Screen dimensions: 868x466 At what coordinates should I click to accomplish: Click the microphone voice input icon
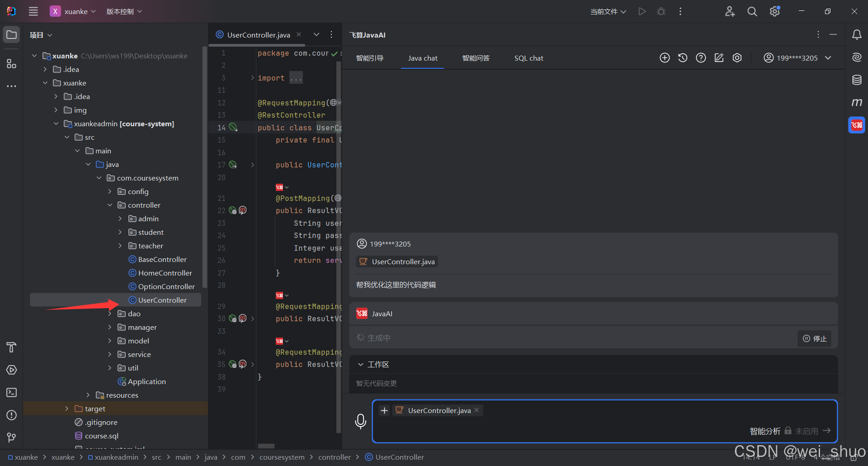(x=360, y=421)
